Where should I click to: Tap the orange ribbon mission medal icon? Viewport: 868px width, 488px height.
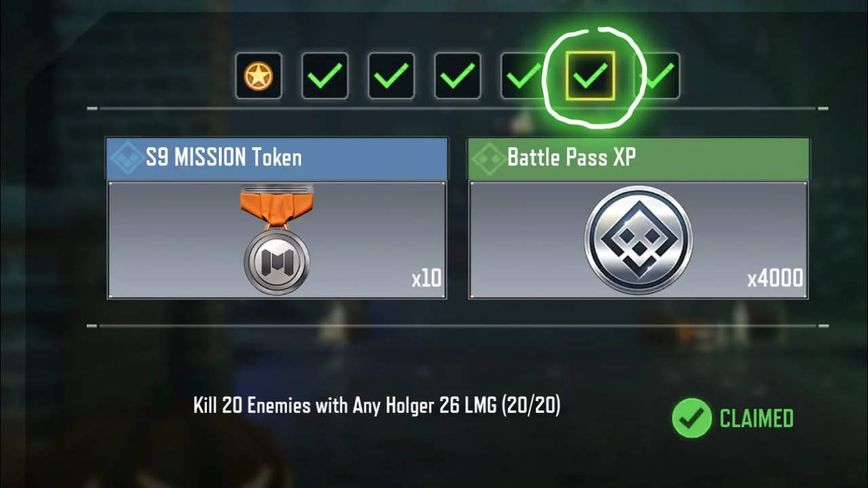[x=276, y=241]
